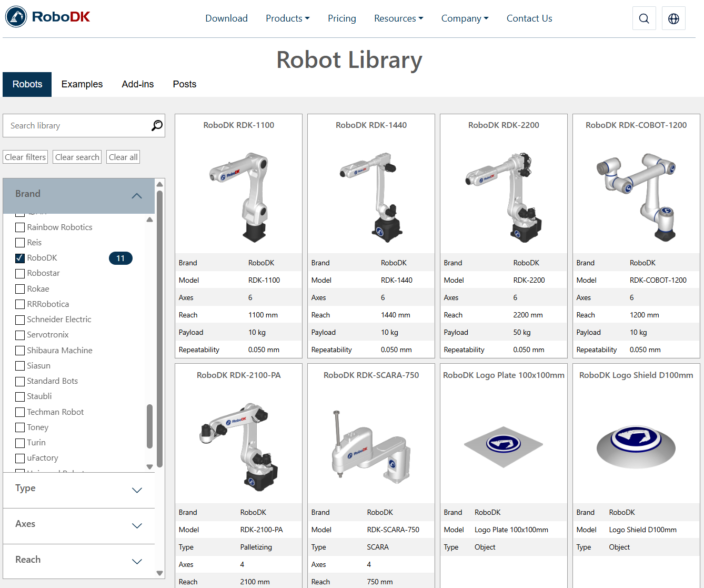
Task: Check the Schneider Electric brand filter
Action: pos(20,320)
